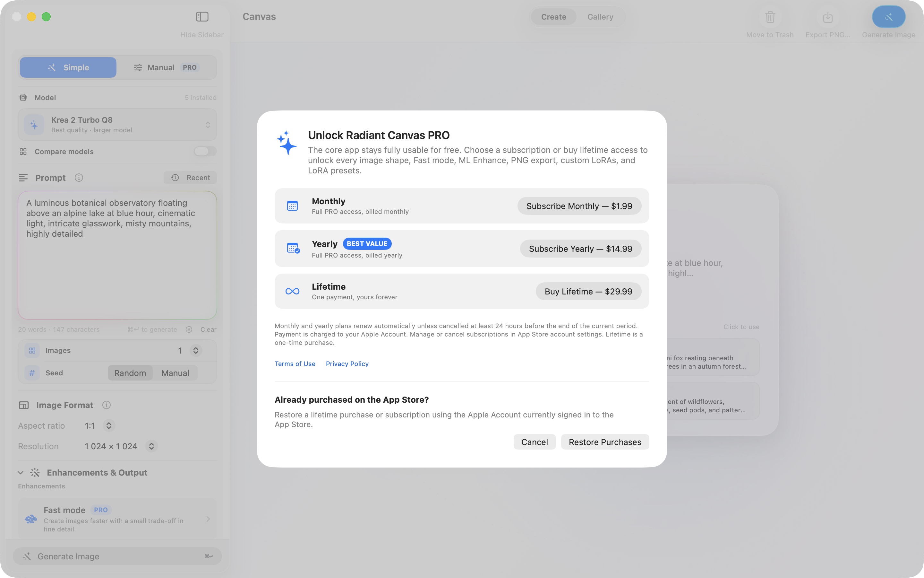Screen dimensions: 924x578
Task: Open the Fast mode row chevron
Action: 208,519
